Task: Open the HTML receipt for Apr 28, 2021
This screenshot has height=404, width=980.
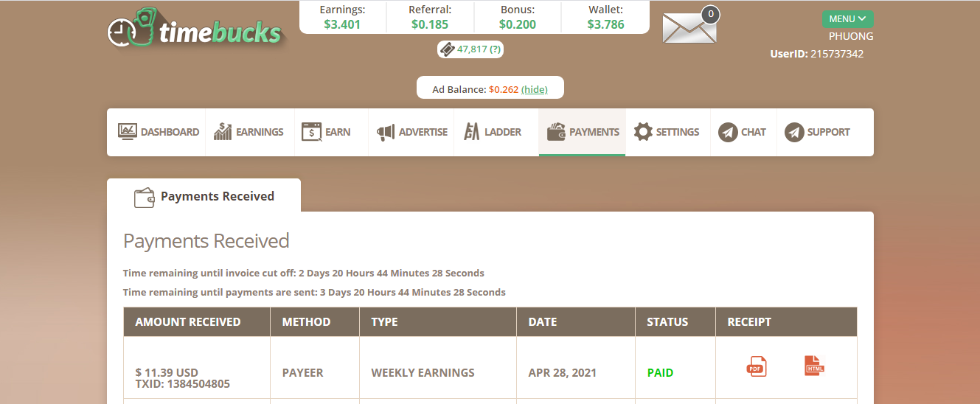Action: [814, 366]
